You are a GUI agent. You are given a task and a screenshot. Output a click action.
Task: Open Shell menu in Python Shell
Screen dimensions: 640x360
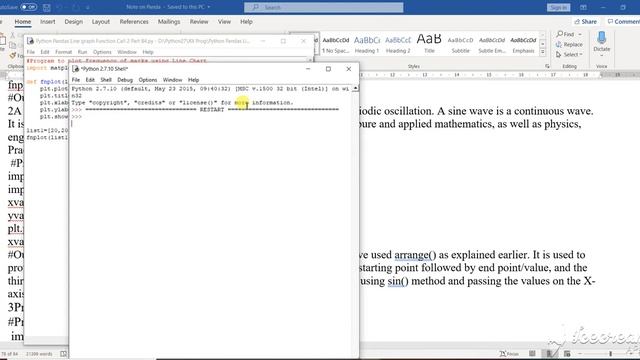(x=106, y=80)
